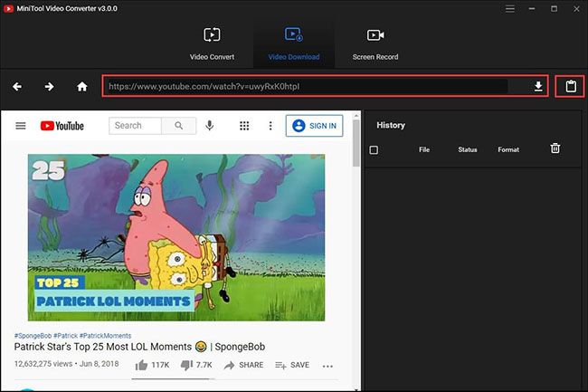Click the File column header
Image resolution: width=588 pixels, height=392 pixels.
(x=424, y=149)
